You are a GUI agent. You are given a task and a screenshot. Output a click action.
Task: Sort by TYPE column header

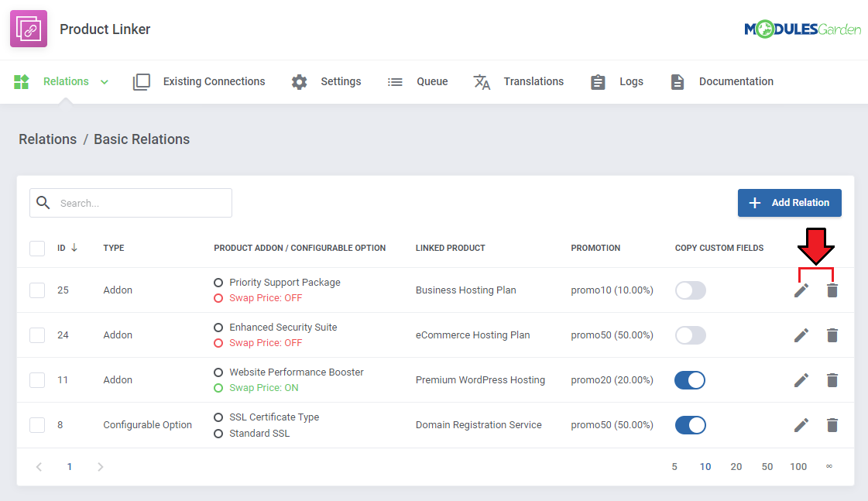[x=114, y=248]
